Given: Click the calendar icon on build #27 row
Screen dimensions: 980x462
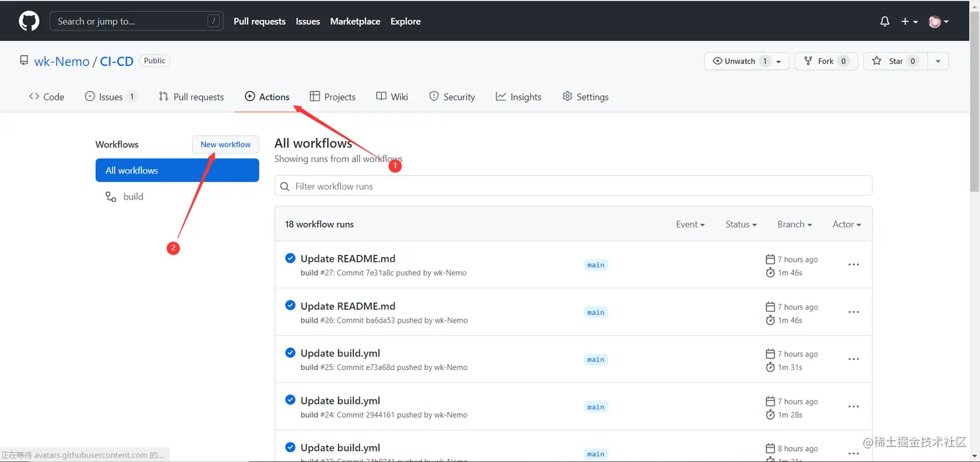Looking at the screenshot, I should 770,259.
